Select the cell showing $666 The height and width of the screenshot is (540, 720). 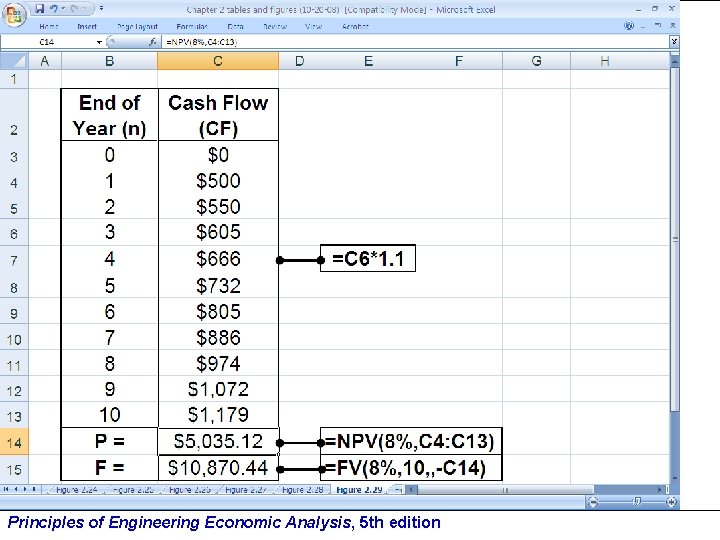pos(218,259)
